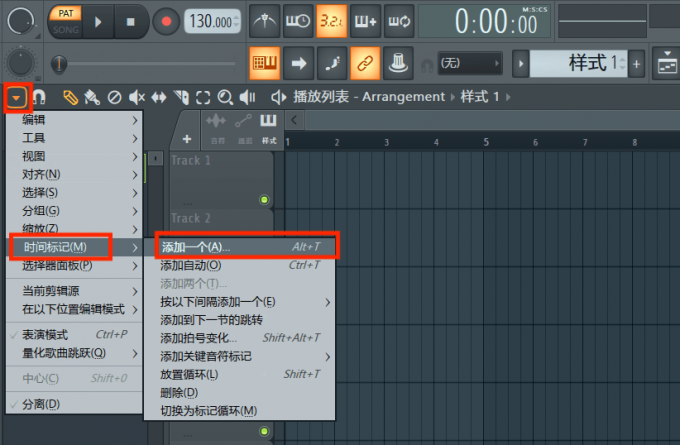Choose 添加拍号变化... entry
Viewport: 680px width, 445px height.
tap(240, 338)
